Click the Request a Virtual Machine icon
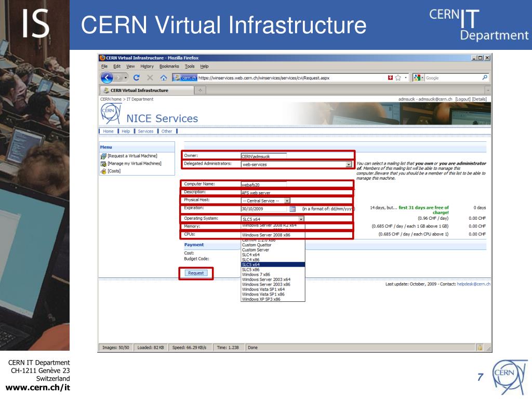The height and width of the screenshot is (399, 532). 103,156
